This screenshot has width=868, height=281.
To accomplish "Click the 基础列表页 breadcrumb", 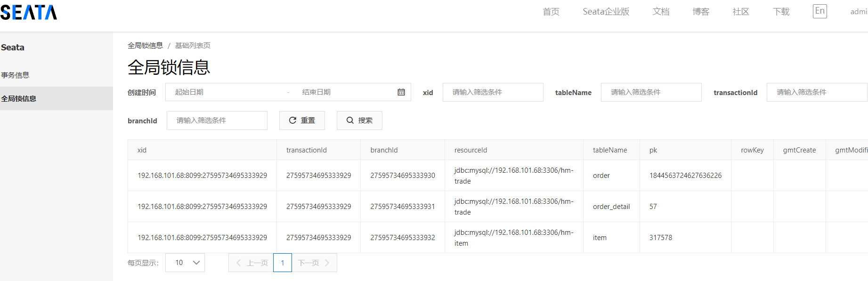I will pos(193,46).
